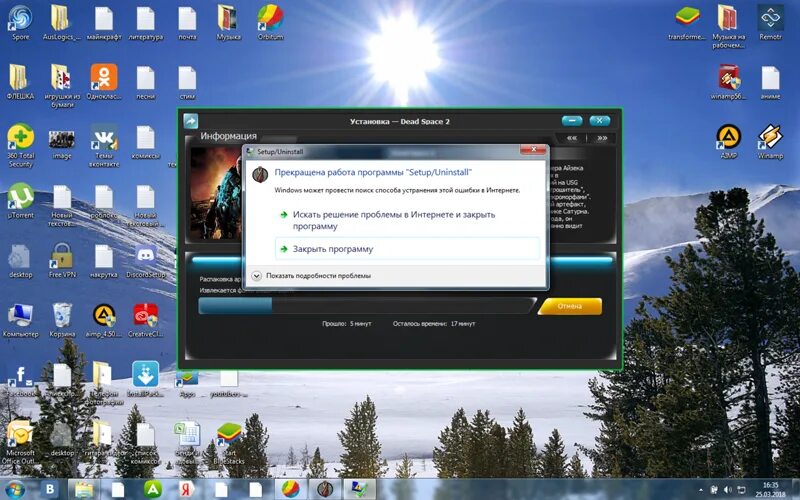Open VK app in taskbar

click(x=49, y=489)
